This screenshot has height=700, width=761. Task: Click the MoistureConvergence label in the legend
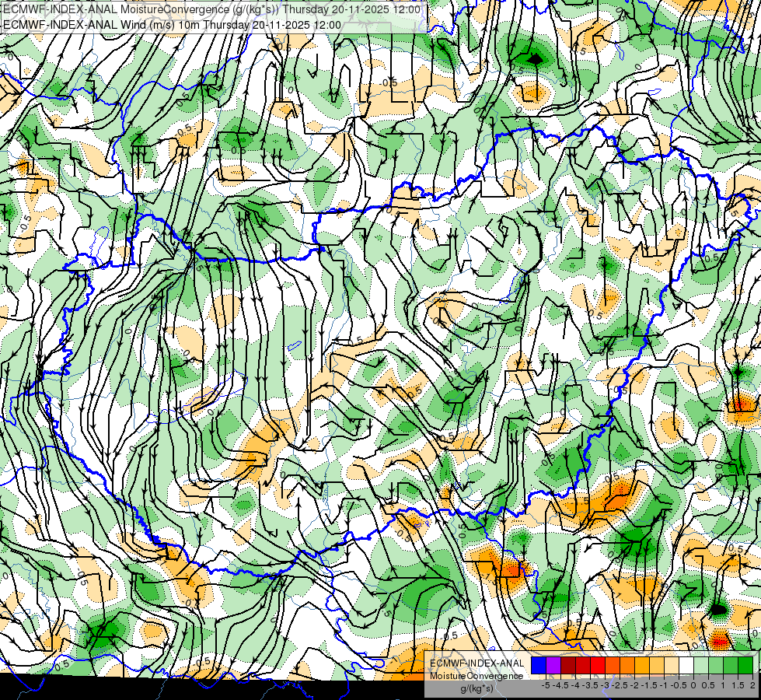476,676
